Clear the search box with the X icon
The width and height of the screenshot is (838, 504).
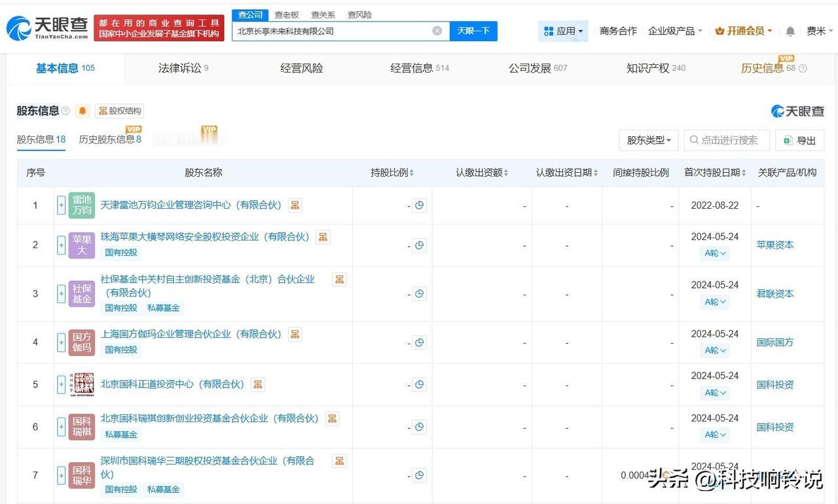(x=437, y=31)
